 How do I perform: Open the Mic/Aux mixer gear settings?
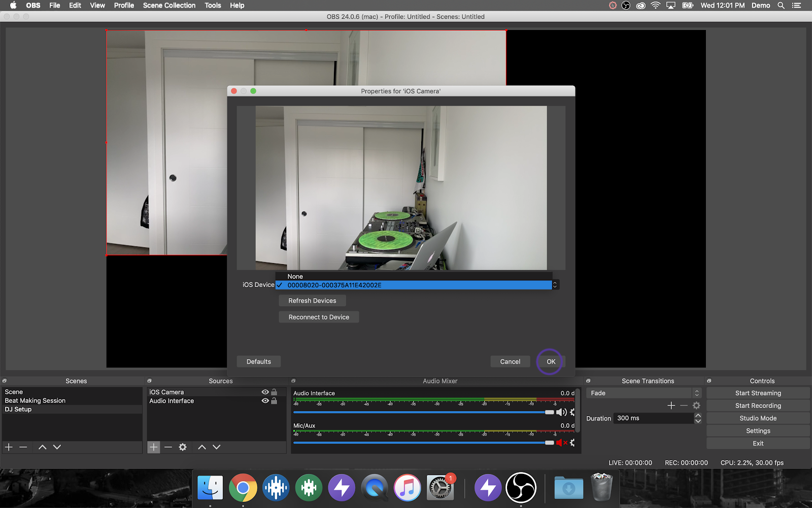pos(572,443)
